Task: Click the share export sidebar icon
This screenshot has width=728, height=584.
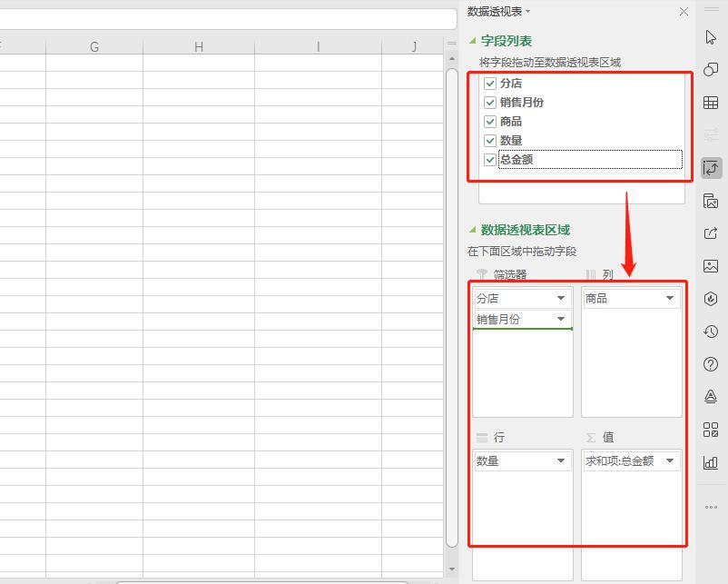Action: pyautogui.click(x=711, y=233)
